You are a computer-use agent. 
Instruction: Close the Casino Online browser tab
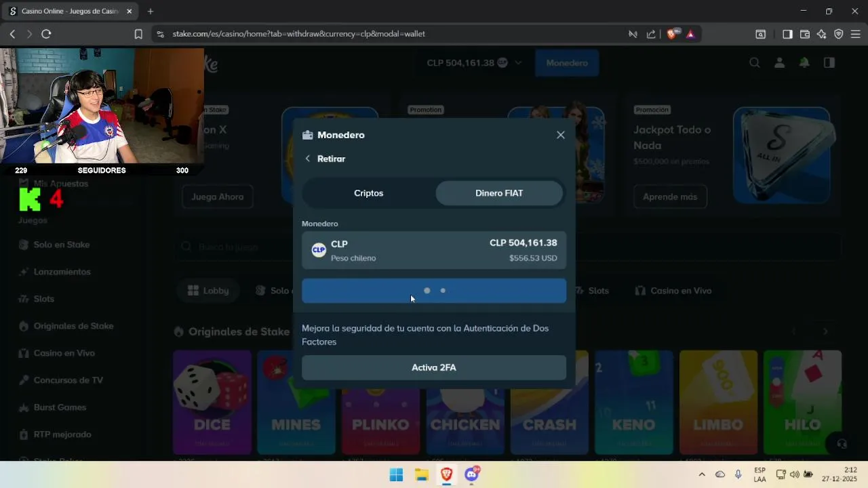point(129,11)
